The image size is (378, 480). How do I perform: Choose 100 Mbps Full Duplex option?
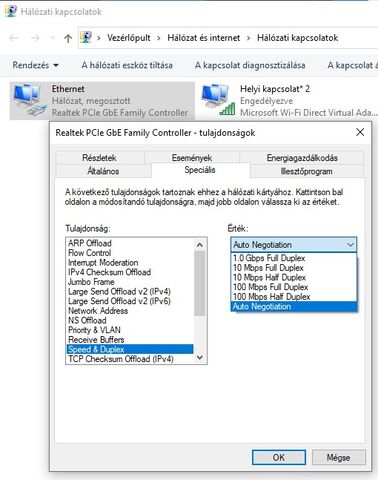pyautogui.click(x=294, y=287)
